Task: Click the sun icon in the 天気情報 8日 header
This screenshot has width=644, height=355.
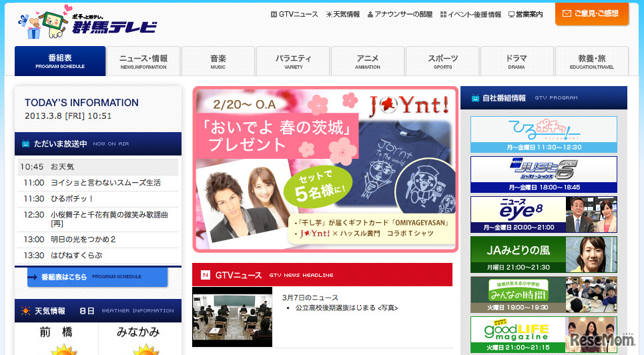Action: 25,311
